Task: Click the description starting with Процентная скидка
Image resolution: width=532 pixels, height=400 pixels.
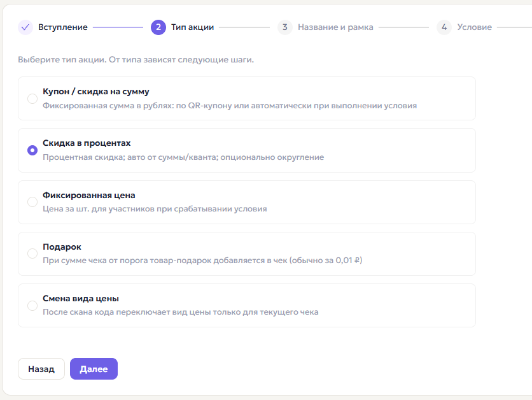Action: click(x=183, y=157)
